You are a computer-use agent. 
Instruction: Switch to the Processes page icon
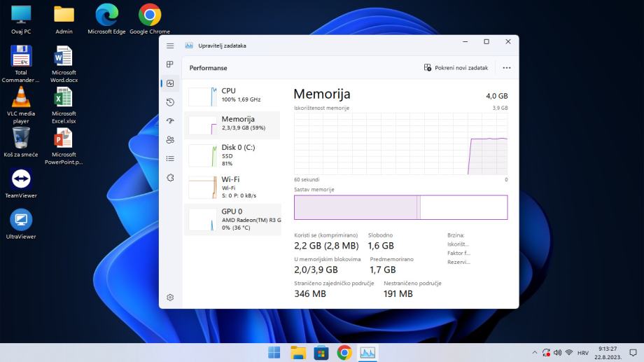(170, 64)
